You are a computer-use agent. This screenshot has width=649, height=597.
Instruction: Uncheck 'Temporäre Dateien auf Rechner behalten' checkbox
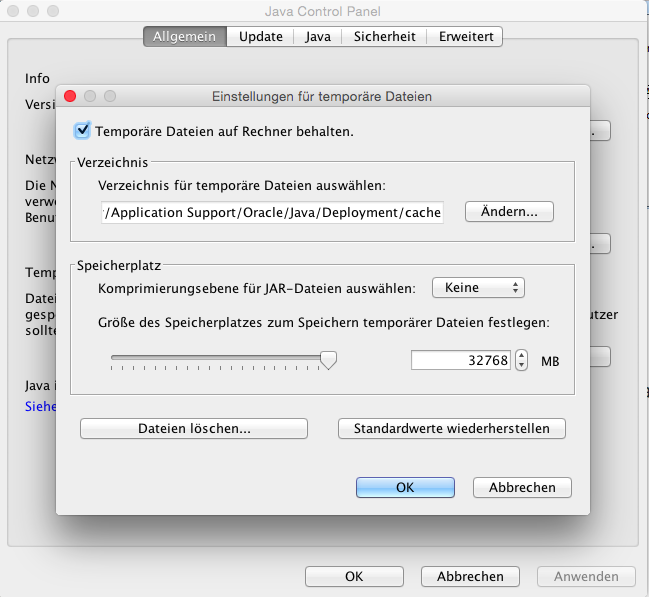tap(82, 130)
